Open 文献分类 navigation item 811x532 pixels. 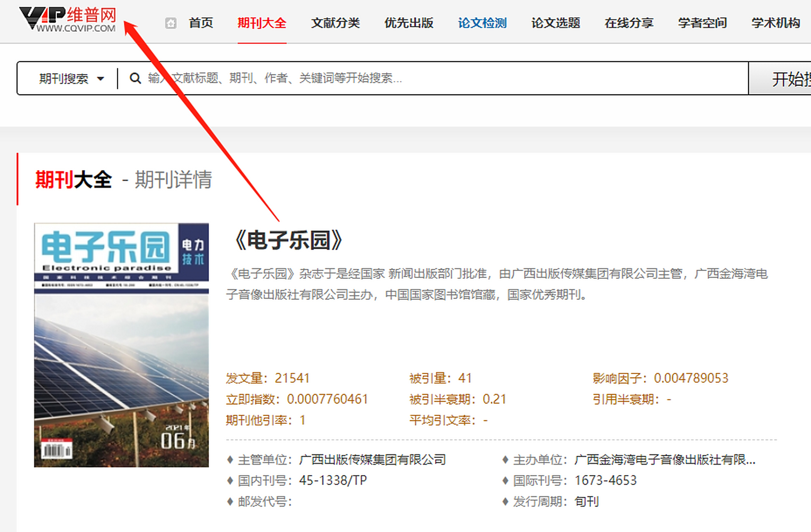pyautogui.click(x=335, y=23)
